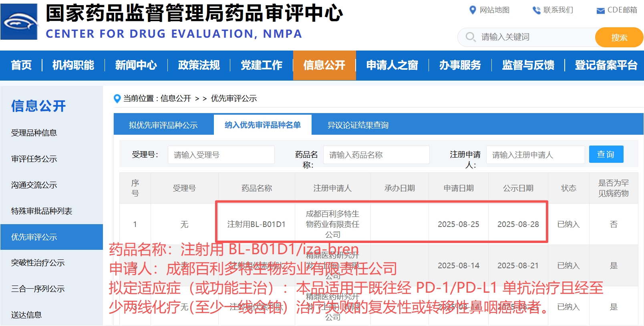Click the 当前位置 location pin icon

click(117, 99)
